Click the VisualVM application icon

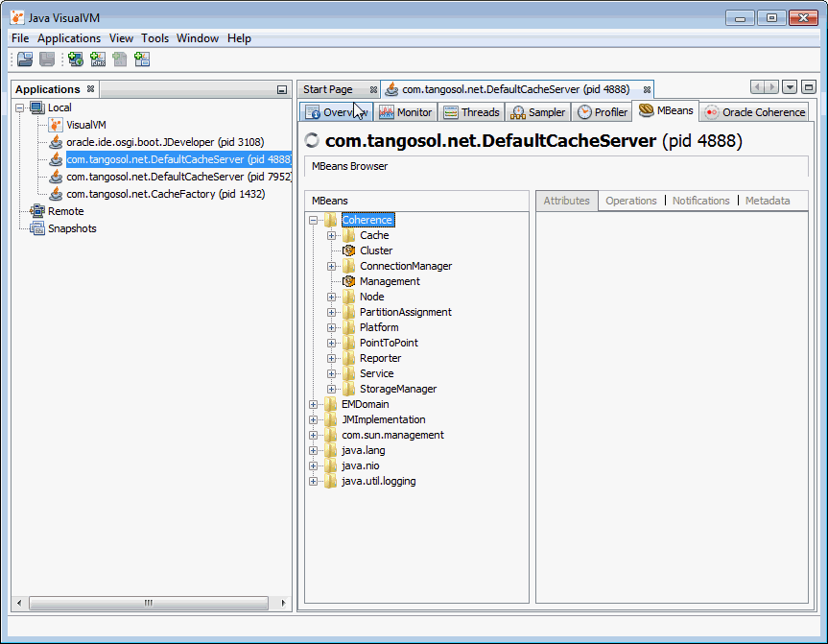click(56, 125)
